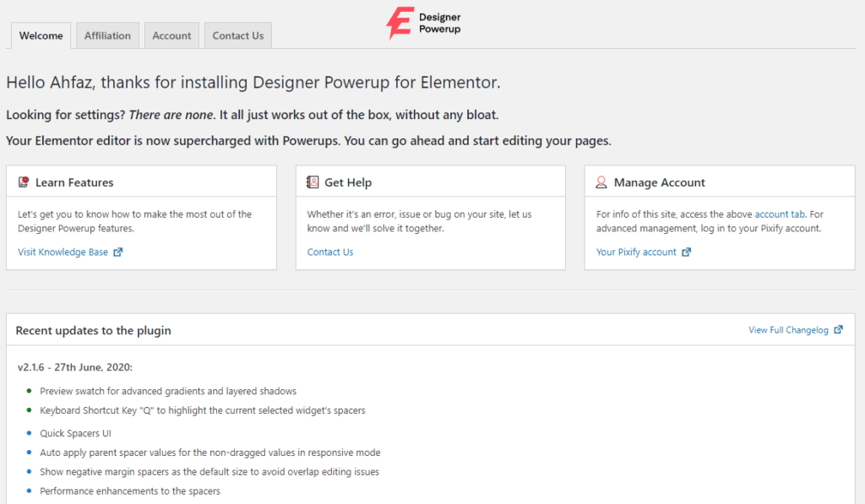The width and height of the screenshot is (865, 504).
Task: Click the Learn Features book icon
Action: point(23,182)
